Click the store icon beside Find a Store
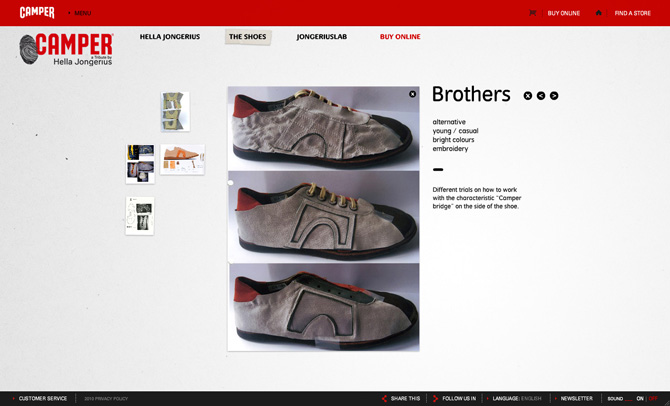Screen dimensions: 670x406 pyautogui.click(x=598, y=13)
